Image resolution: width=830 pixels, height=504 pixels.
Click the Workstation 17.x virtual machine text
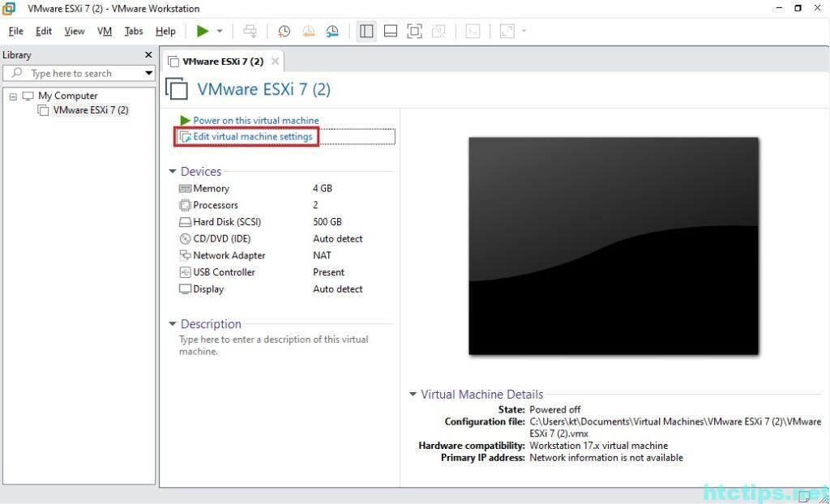(599, 445)
